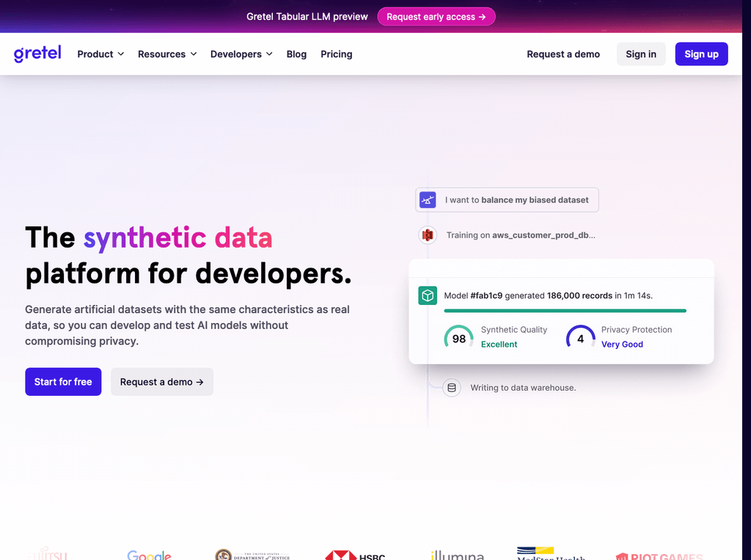Open the Pricing page
Screen dimensions: 751x560
coord(336,54)
